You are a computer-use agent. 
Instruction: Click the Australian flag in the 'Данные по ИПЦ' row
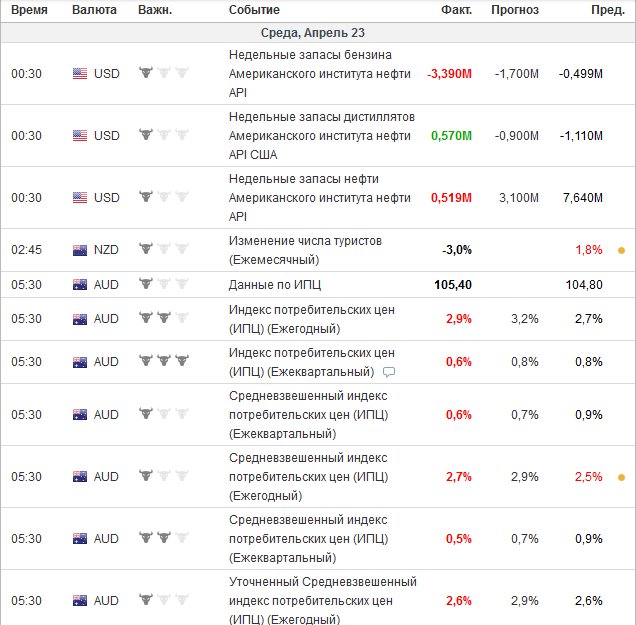pyautogui.click(x=80, y=284)
